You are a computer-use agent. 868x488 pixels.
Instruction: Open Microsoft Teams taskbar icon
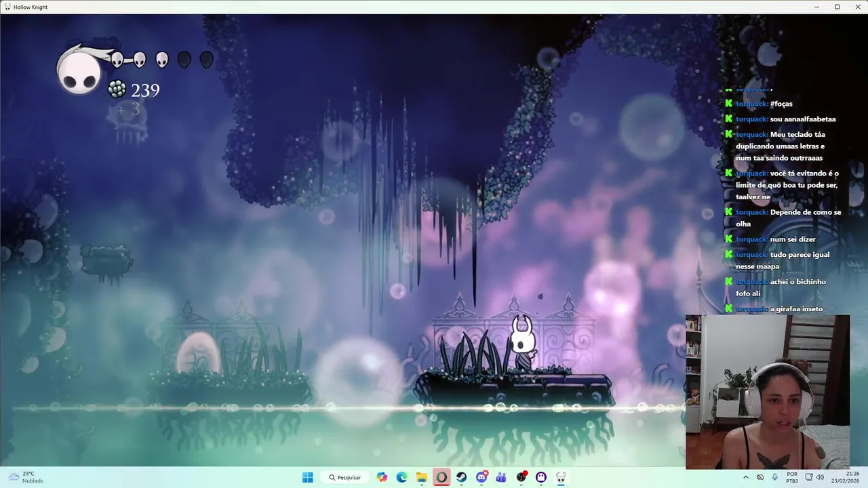coord(501,477)
